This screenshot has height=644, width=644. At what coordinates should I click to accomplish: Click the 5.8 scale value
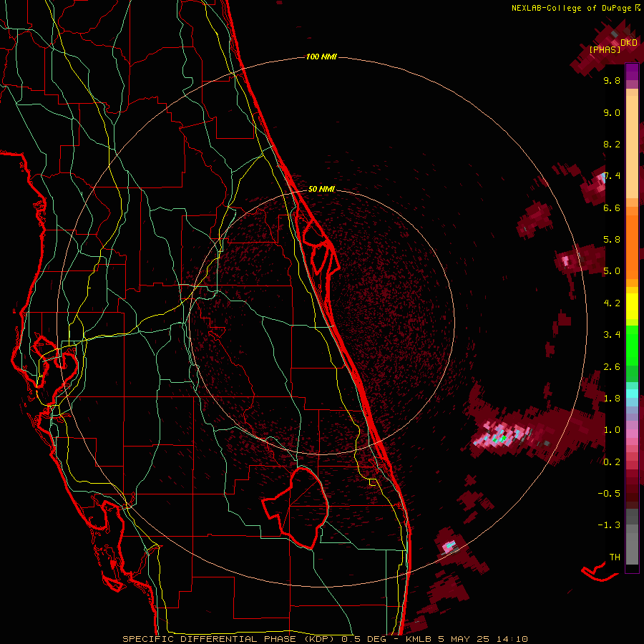pos(612,240)
